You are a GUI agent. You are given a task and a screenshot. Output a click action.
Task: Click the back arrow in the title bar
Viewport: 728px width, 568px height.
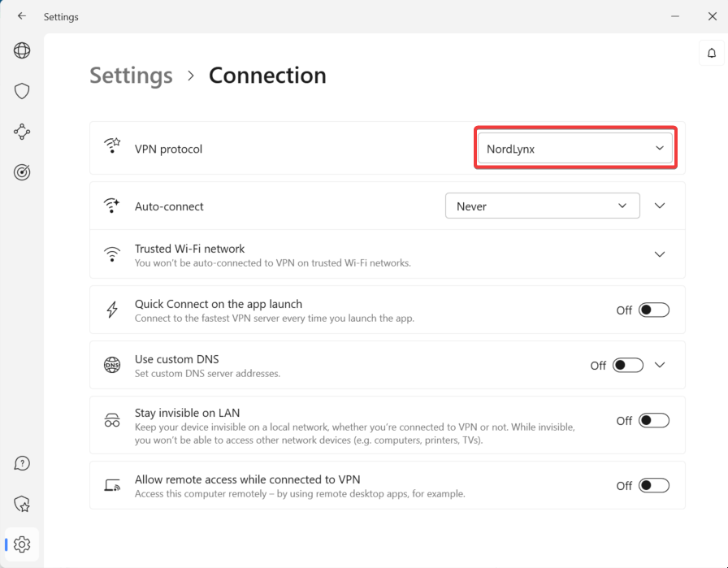(x=21, y=16)
